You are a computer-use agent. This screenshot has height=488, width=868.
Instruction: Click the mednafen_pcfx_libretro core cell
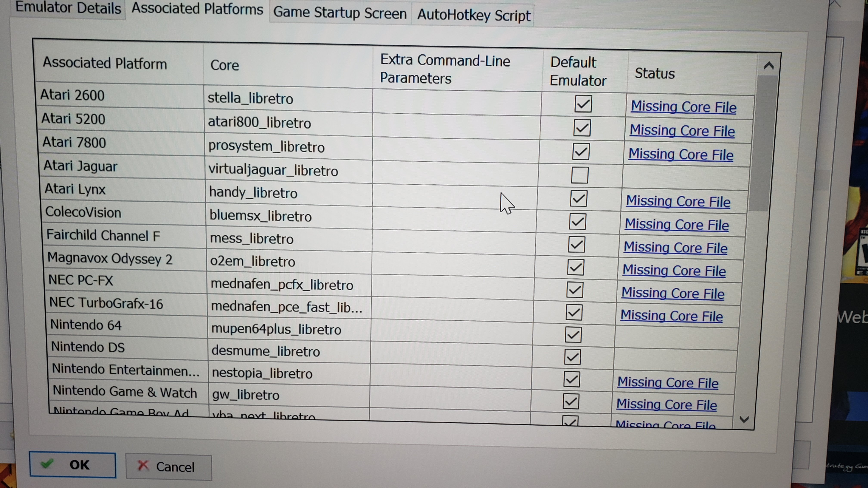click(290, 285)
